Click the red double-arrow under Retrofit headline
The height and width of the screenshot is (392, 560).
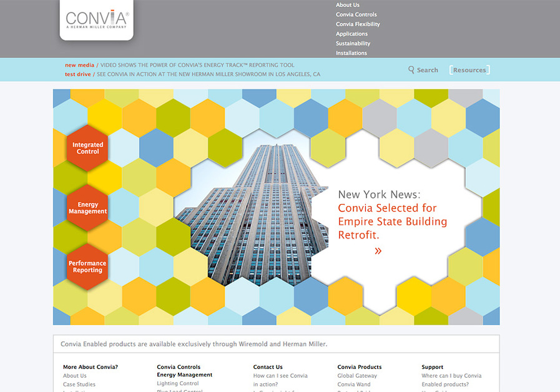pos(378,251)
